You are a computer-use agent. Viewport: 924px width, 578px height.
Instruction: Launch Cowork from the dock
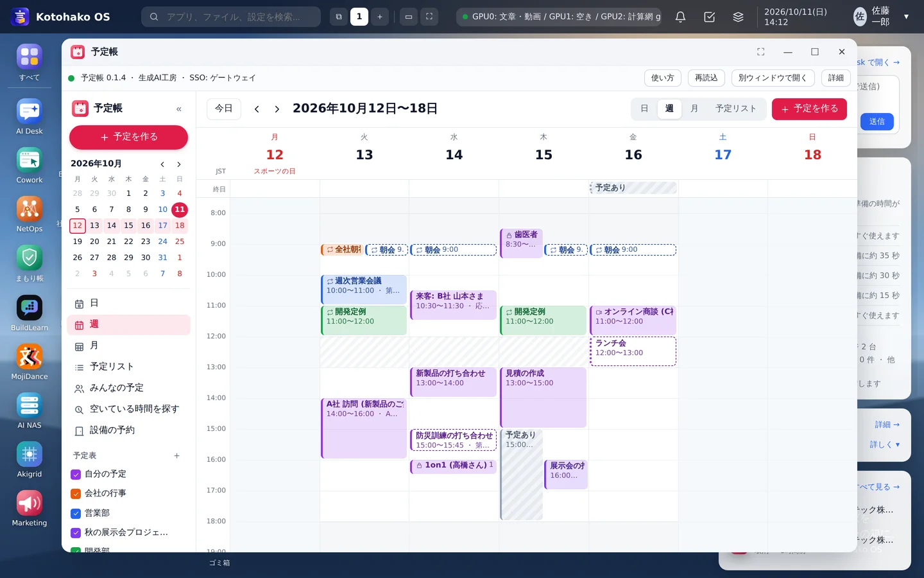click(30, 165)
